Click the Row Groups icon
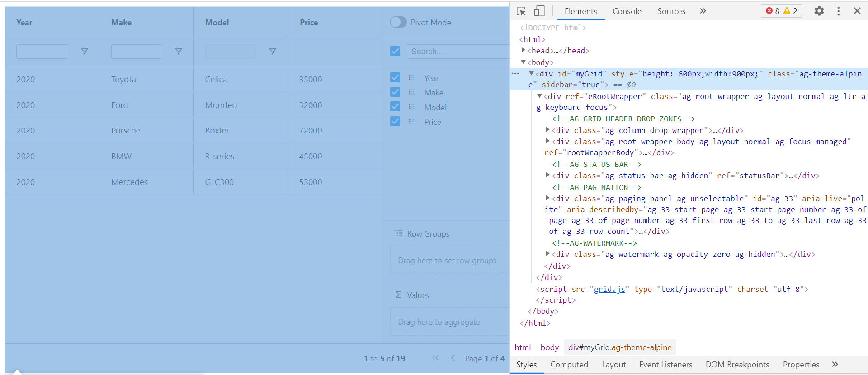 pyautogui.click(x=399, y=233)
